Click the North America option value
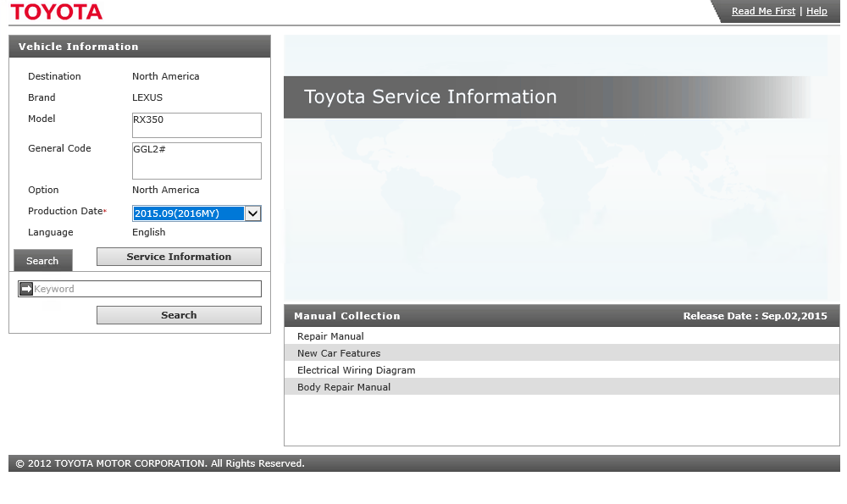This screenshot has height=504, width=847. [166, 190]
